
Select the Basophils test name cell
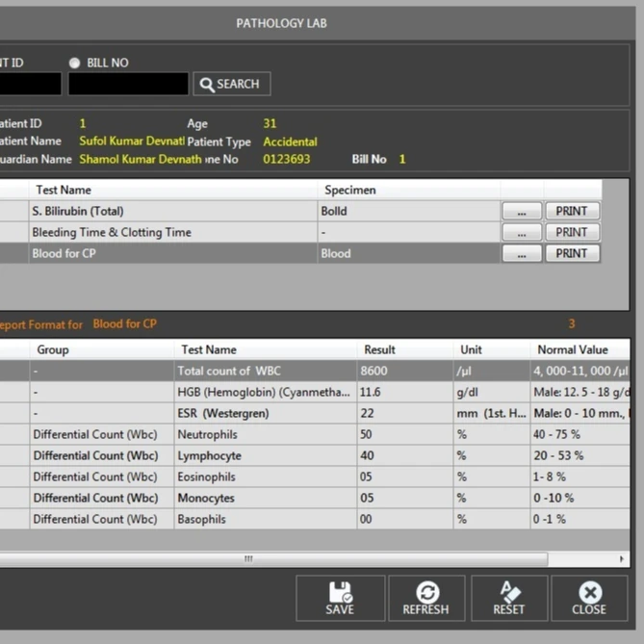266,519
